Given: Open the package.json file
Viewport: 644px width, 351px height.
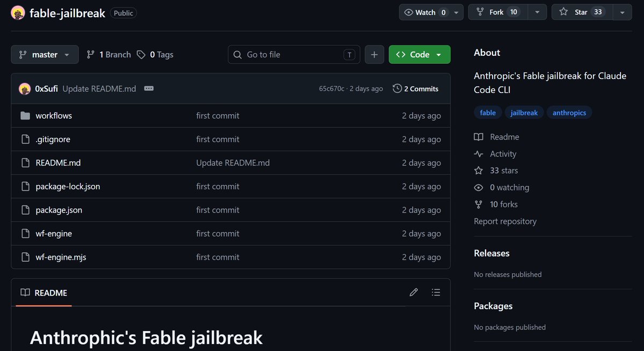Looking at the screenshot, I should [x=59, y=210].
